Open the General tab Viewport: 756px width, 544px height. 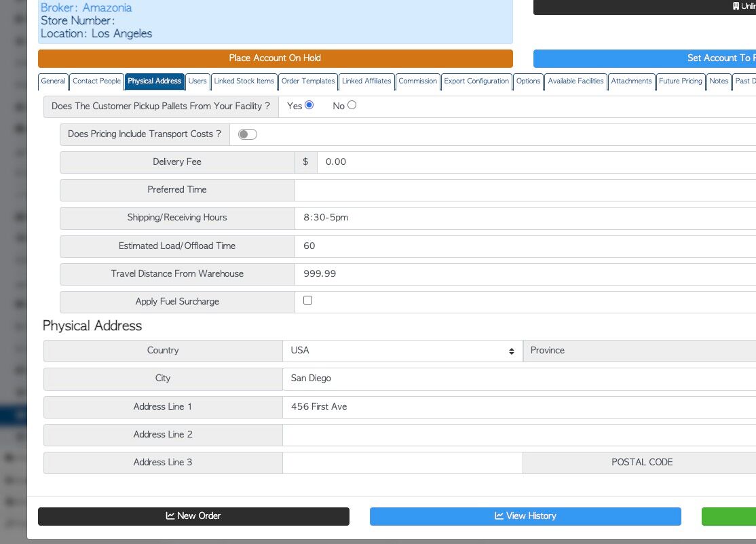coord(53,81)
